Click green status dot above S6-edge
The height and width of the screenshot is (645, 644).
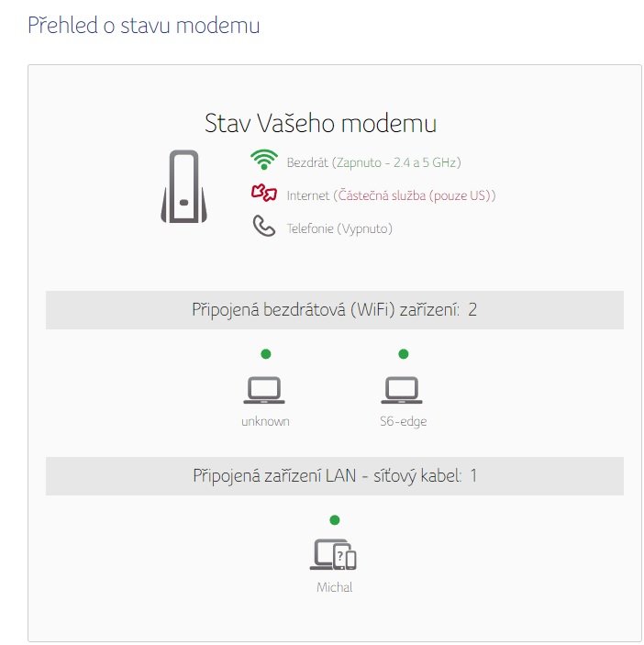click(404, 354)
